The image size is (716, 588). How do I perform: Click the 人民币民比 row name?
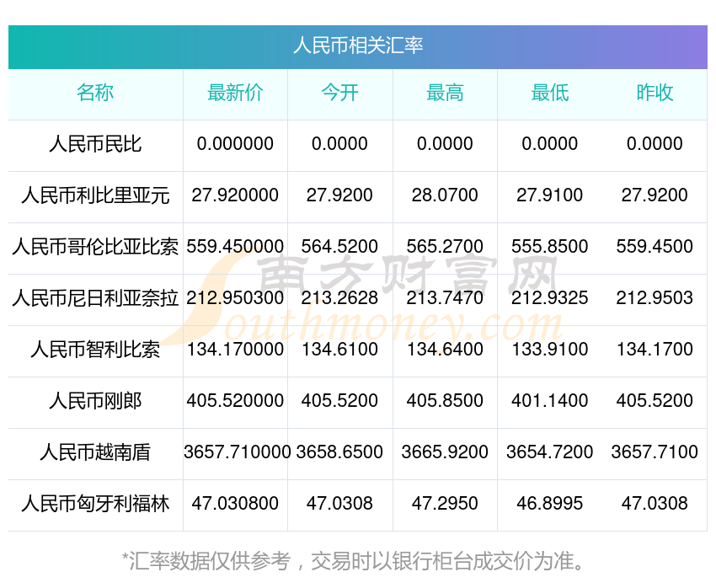point(95,144)
